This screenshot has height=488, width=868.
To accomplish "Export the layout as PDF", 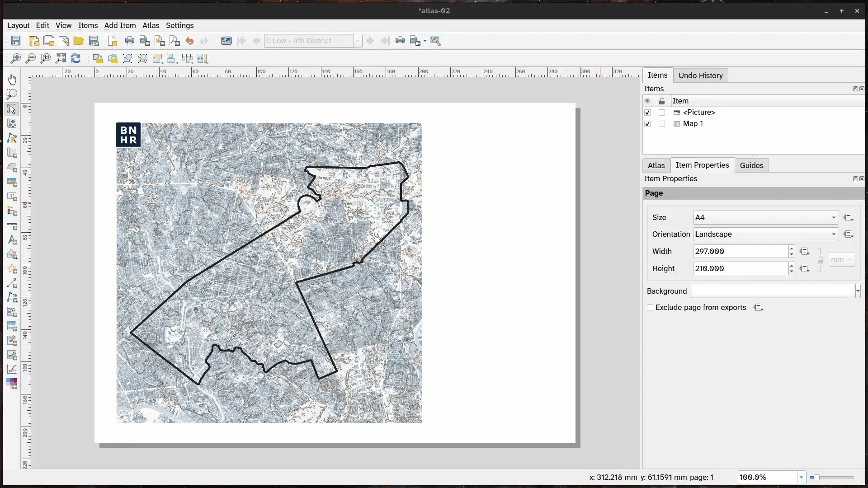I will [175, 41].
